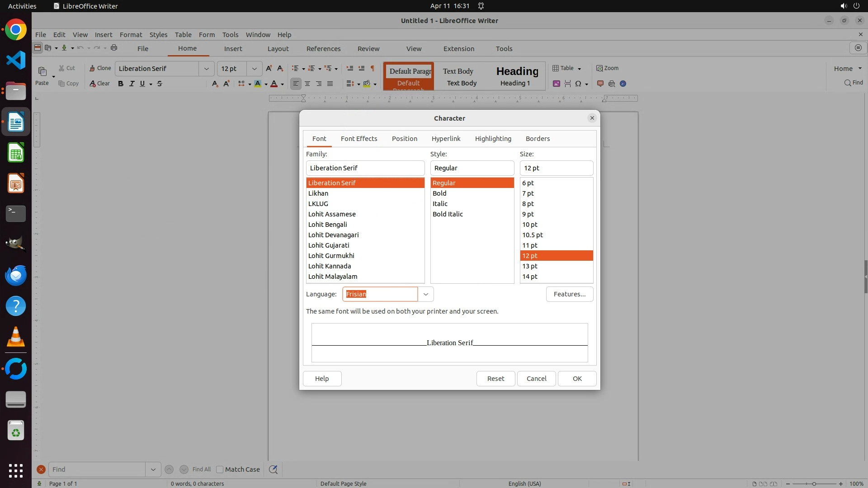
Task: Click the Center alignment icon
Action: 307,84
